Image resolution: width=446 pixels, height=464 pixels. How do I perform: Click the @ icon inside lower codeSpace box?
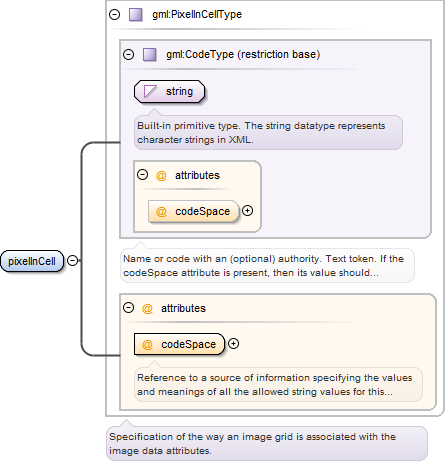(147, 344)
